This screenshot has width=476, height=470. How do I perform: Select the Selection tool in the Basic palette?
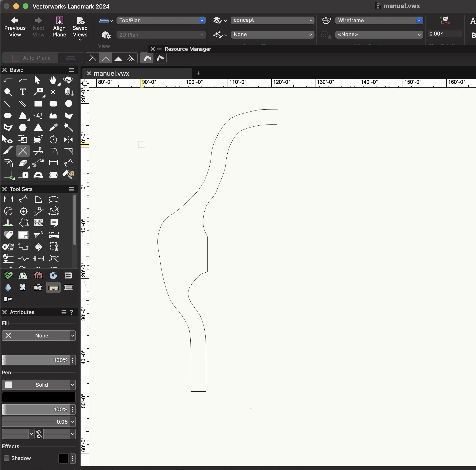[37, 80]
